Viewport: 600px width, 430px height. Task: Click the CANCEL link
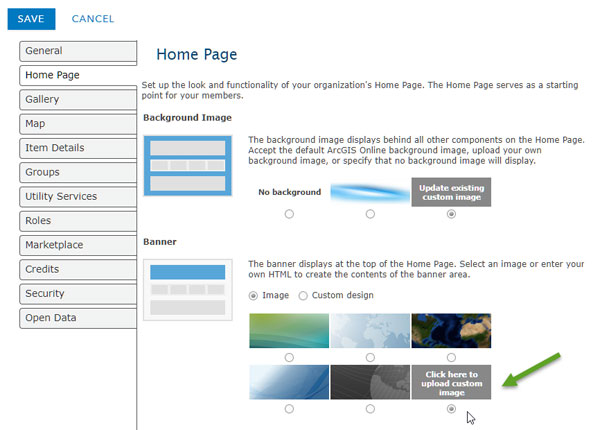(93, 19)
